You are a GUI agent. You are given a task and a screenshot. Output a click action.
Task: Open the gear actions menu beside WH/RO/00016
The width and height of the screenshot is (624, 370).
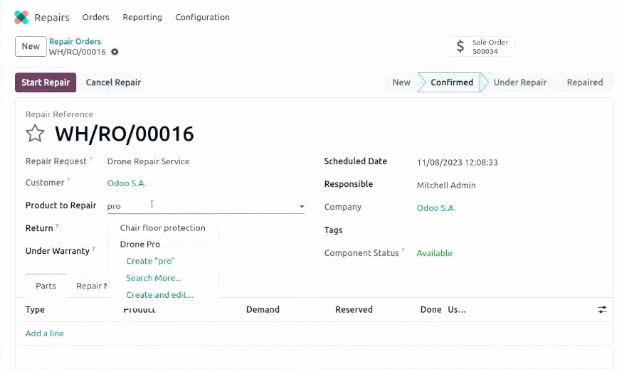(x=115, y=52)
